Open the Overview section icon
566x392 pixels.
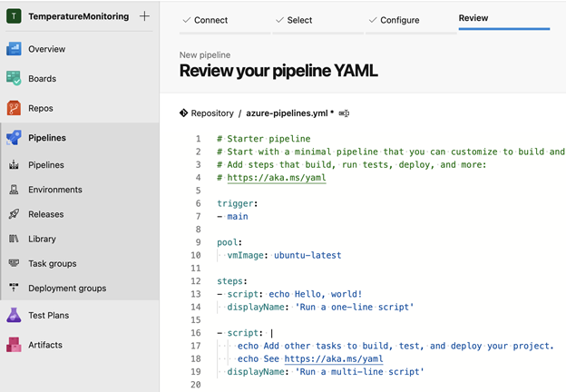pyautogui.click(x=14, y=49)
